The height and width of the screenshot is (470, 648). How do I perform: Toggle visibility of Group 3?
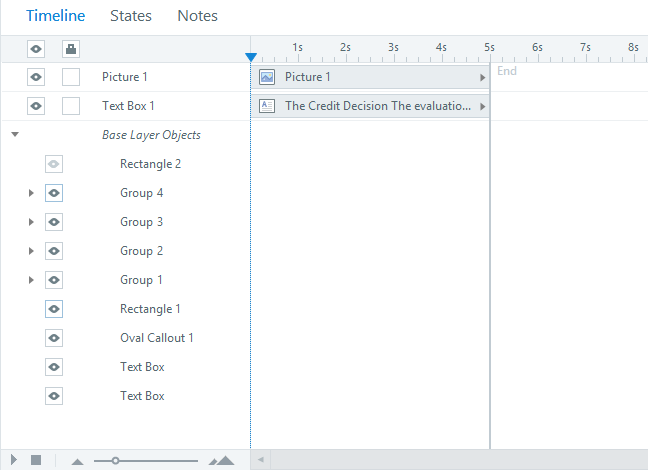click(54, 222)
